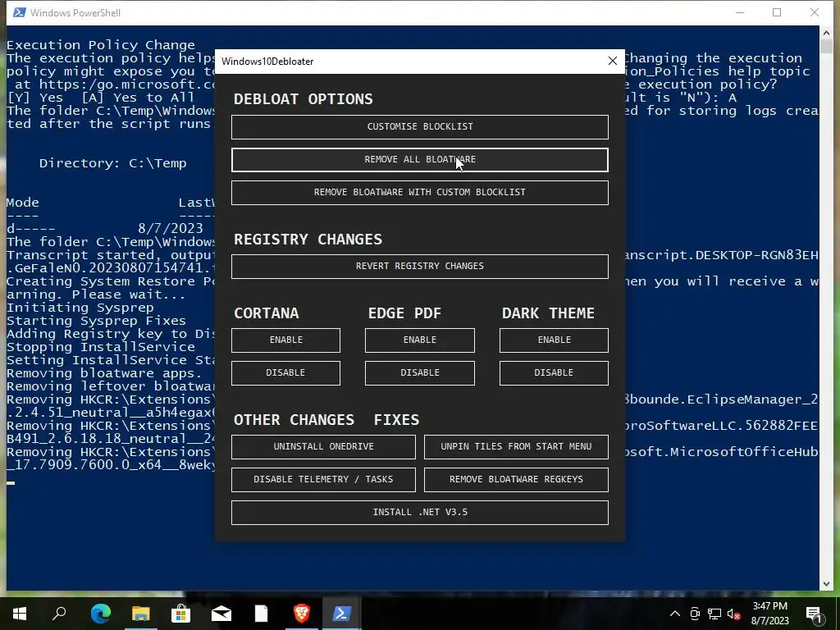Close the Windows10Debloater dialog
The image size is (840, 630).
coord(612,61)
